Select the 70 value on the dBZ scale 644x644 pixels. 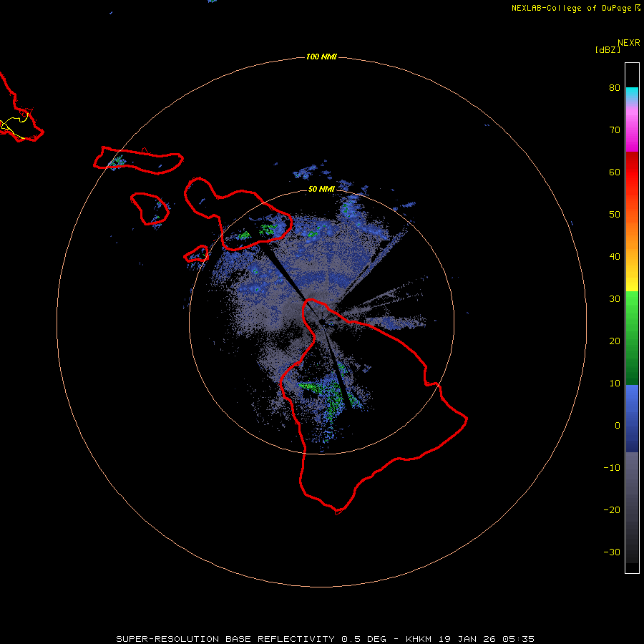tap(615, 130)
